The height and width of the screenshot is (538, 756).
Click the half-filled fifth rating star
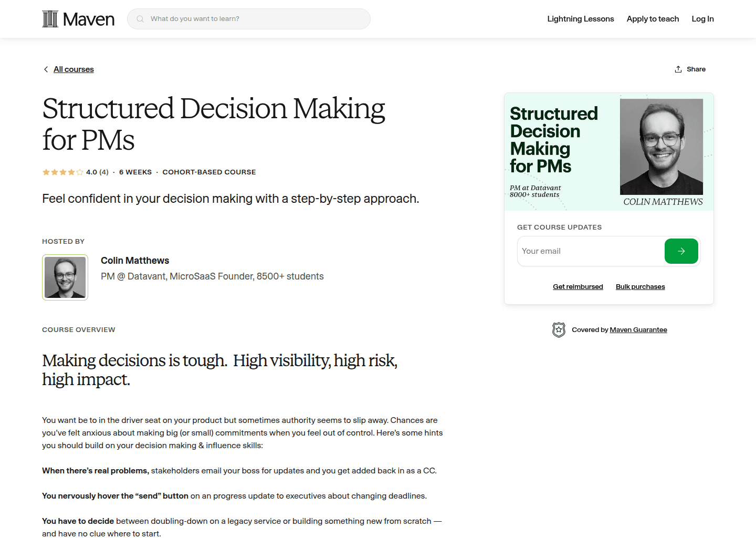[79, 172]
